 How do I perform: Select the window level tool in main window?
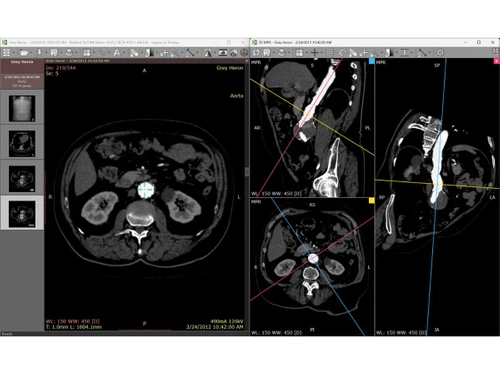pos(149,52)
